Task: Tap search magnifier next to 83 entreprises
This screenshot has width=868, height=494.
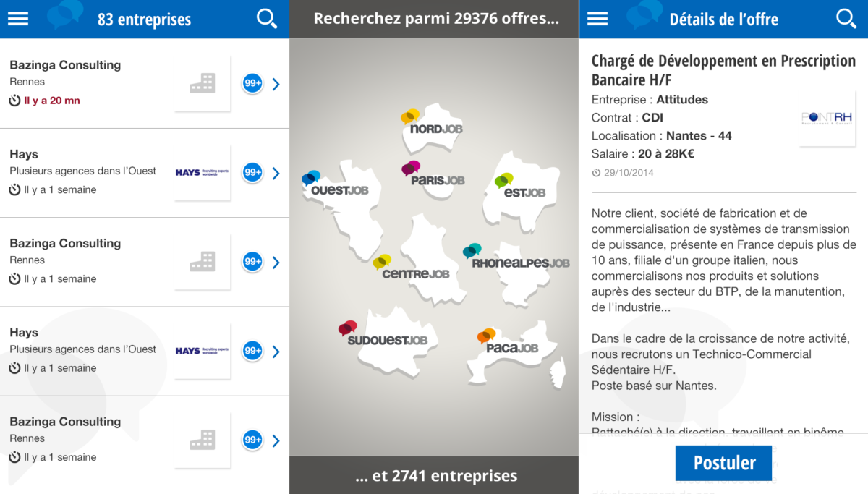Action: coord(267,19)
